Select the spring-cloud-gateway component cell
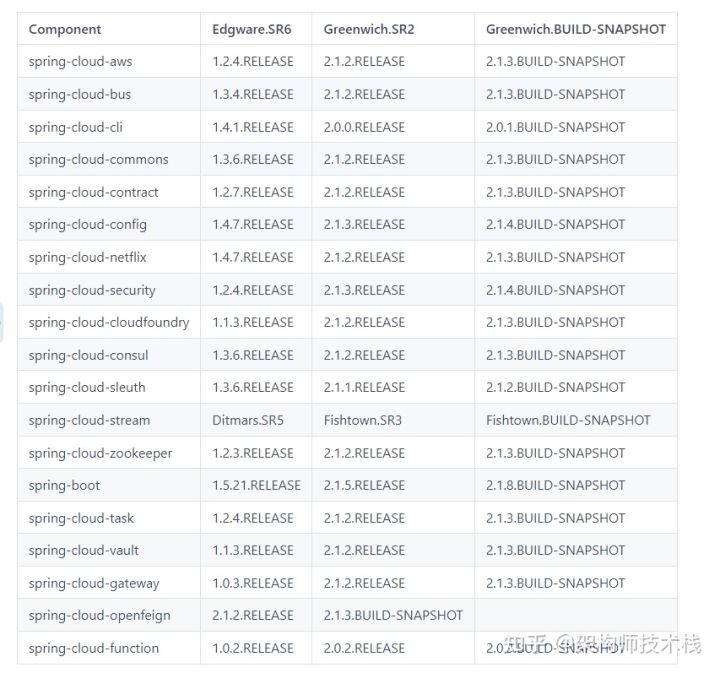This screenshot has height=673, width=720. [x=94, y=583]
